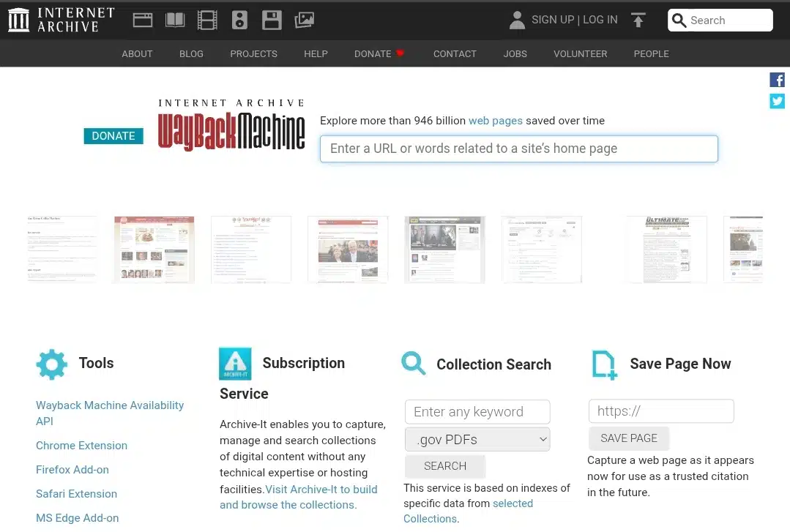This screenshot has width=790, height=532.
Task: Open the food site thumbnail with faces
Action: tap(154, 250)
